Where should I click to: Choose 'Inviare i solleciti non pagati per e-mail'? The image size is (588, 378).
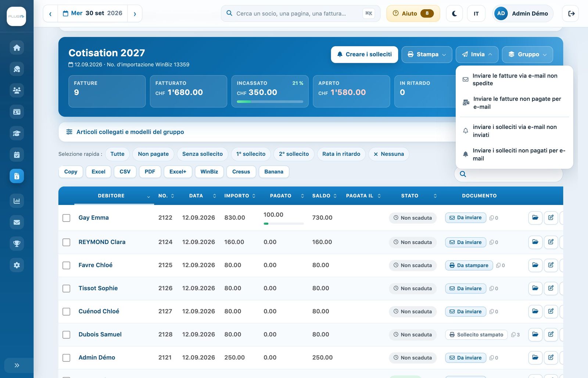[514, 155]
